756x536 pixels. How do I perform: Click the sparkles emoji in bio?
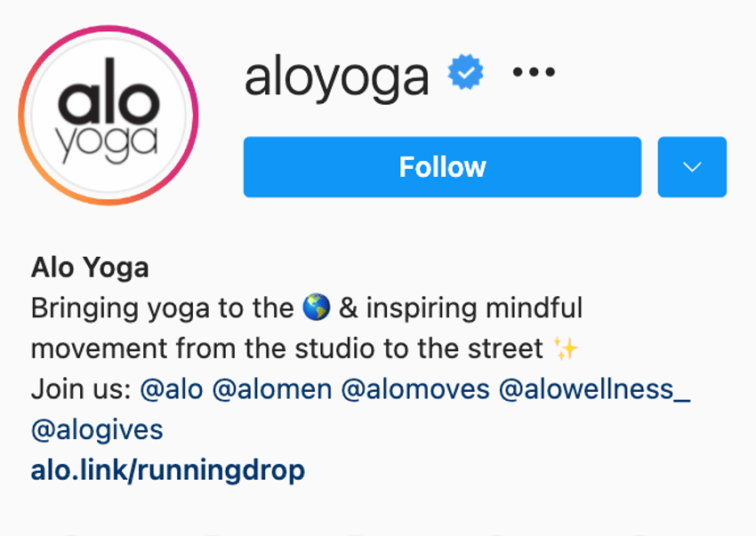click(566, 348)
